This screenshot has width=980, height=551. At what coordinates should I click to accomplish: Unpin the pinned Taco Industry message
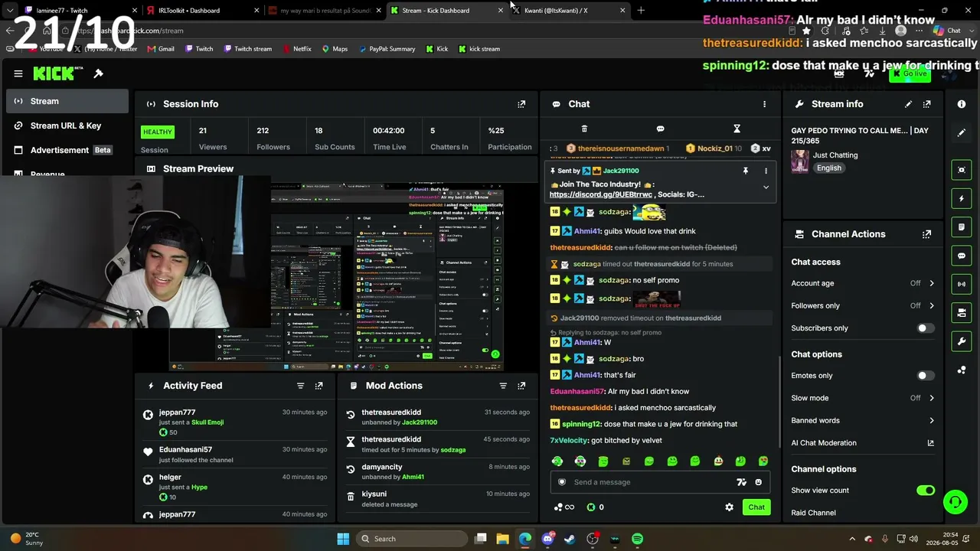745,171
